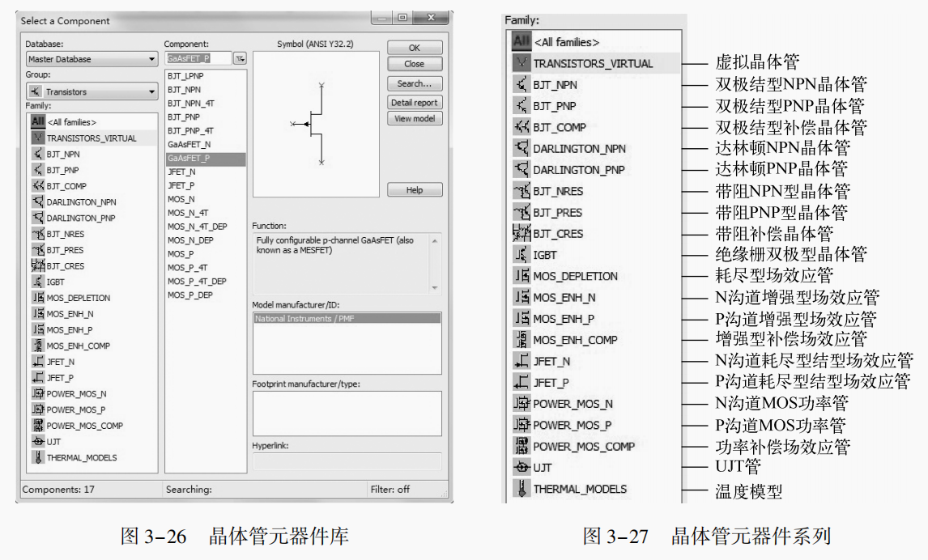Click the View model button
This screenshot has width=928, height=560.
[415, 118]
